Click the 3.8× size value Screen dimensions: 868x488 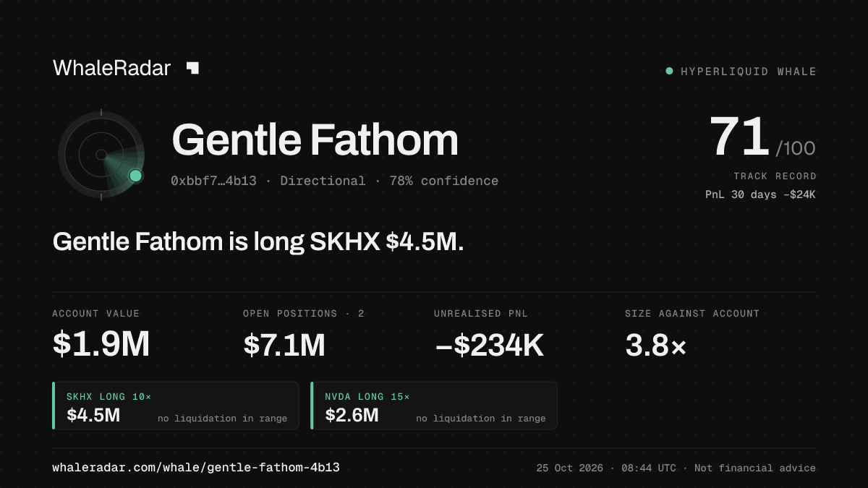[x=655, y=346]
